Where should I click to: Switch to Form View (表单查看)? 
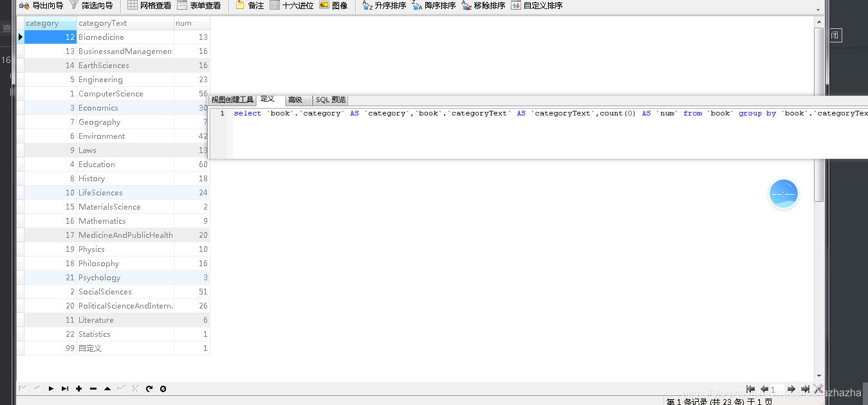(199, 6)
